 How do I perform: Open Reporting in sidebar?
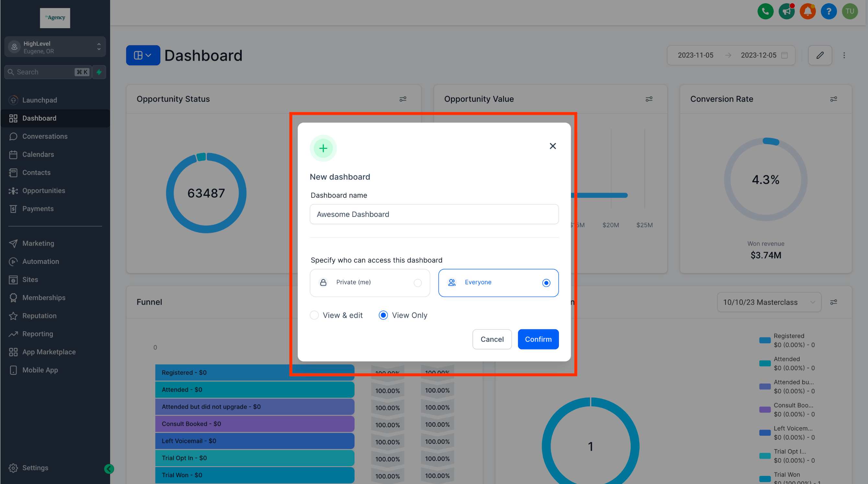(55, 334)
